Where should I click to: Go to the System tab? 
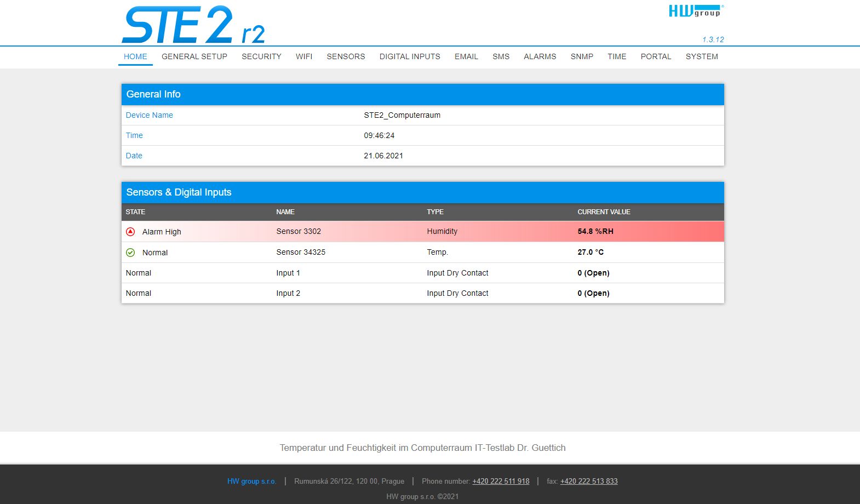coord(702,56)
